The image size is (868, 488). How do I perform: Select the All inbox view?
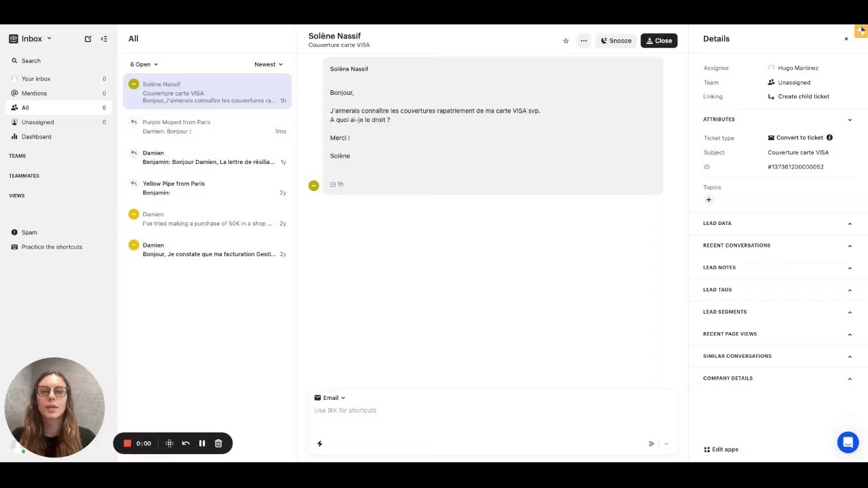pyautogui.click(x=58, y=108)
